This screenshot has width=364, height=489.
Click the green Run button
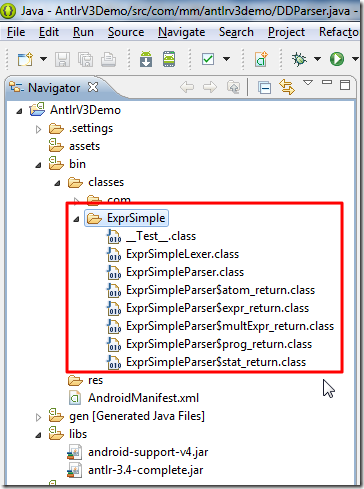337,59
